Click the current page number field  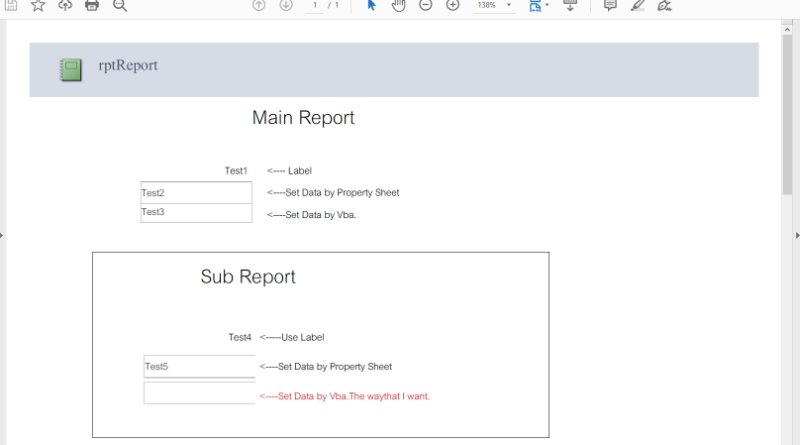316,5
